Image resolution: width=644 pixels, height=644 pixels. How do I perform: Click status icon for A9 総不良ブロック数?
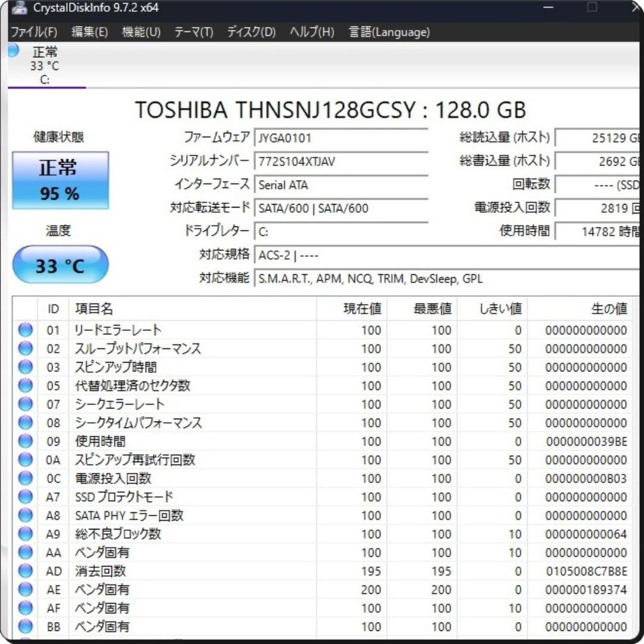tap(26, 534)
